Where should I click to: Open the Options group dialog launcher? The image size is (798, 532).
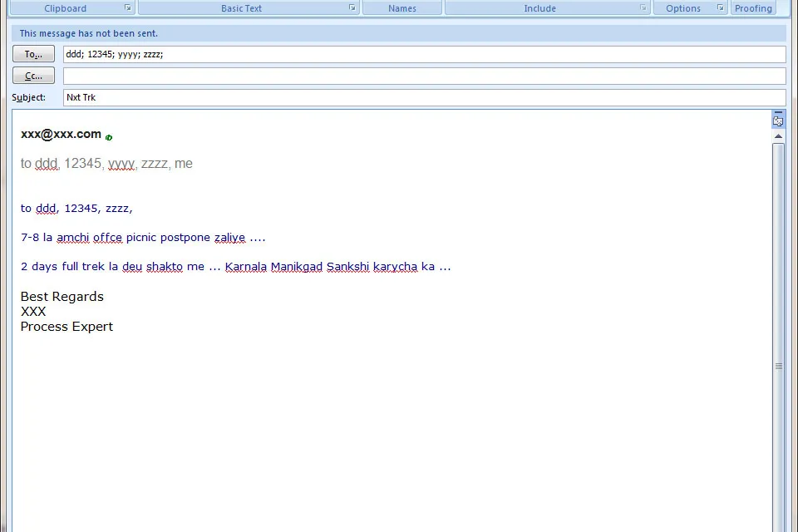719,8
